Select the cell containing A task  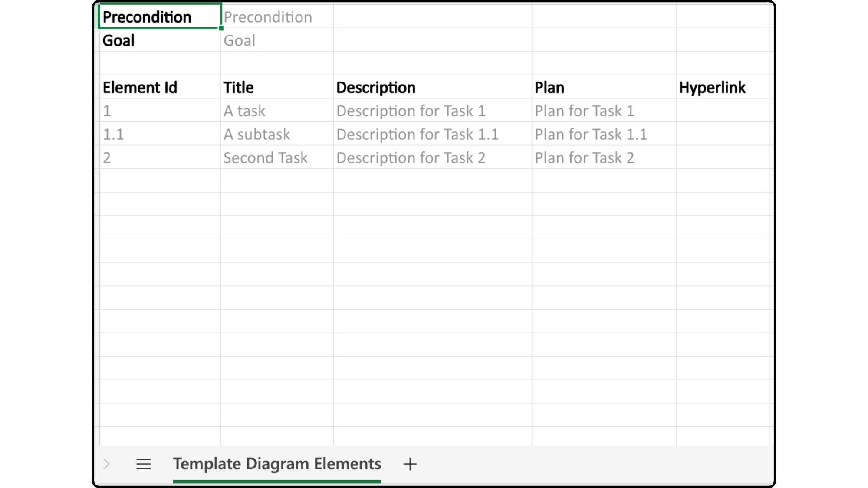[276, 111]
